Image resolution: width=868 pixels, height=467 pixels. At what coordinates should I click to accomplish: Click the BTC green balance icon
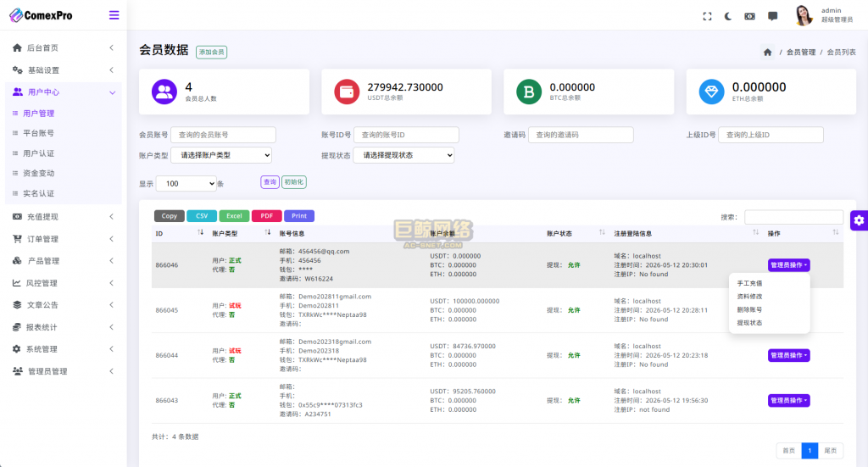529,92
